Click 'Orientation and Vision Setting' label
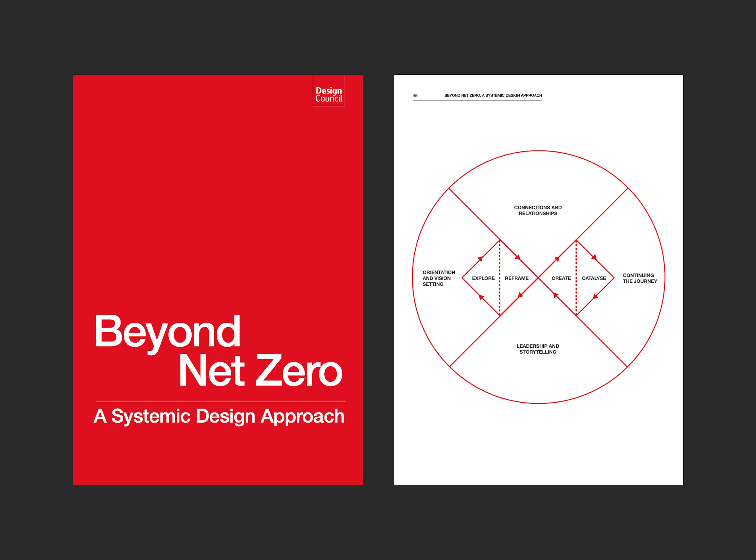 click(438, 278)
